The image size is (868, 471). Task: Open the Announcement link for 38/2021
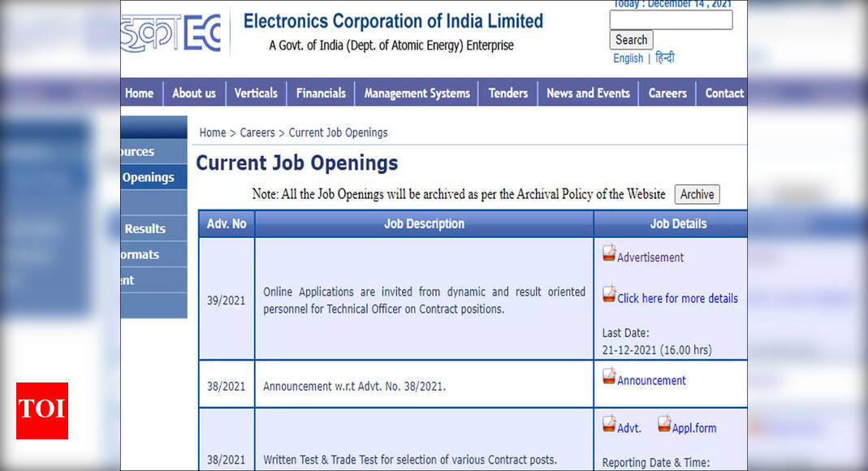pyautogui.click(x=651, y=380)
